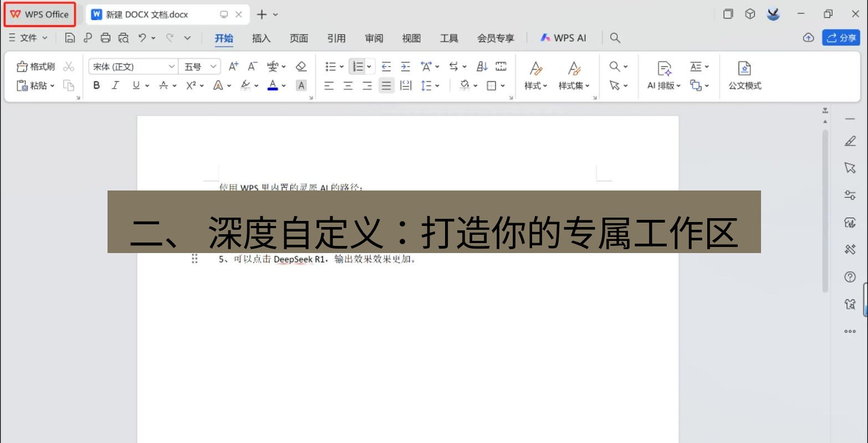Click the three-dot more icon in sidebar

point(850,332)
